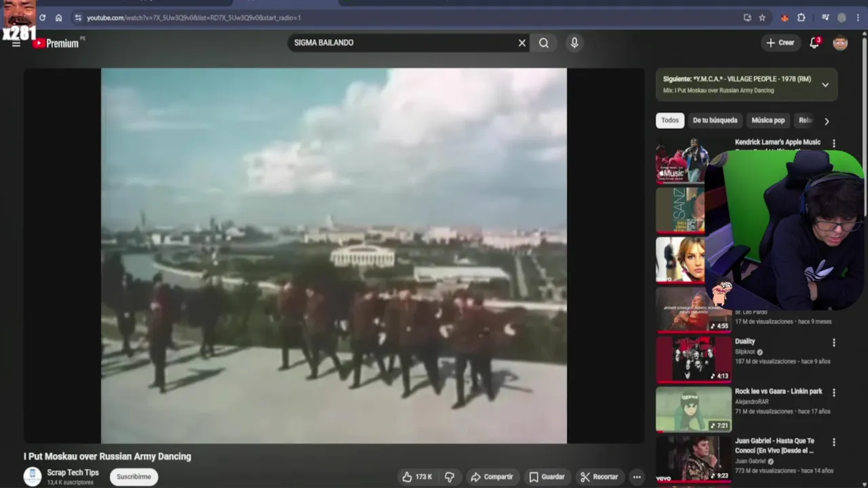This screenshot has width=868, height=488.
Task: Click the video title I Put Moskau
Action: 107,457
